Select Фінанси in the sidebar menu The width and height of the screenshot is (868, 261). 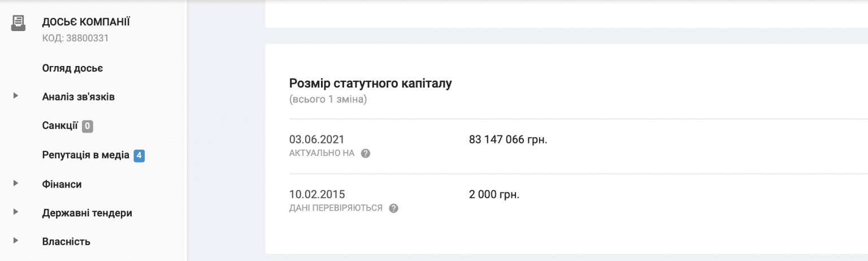[x=62, y=184]
